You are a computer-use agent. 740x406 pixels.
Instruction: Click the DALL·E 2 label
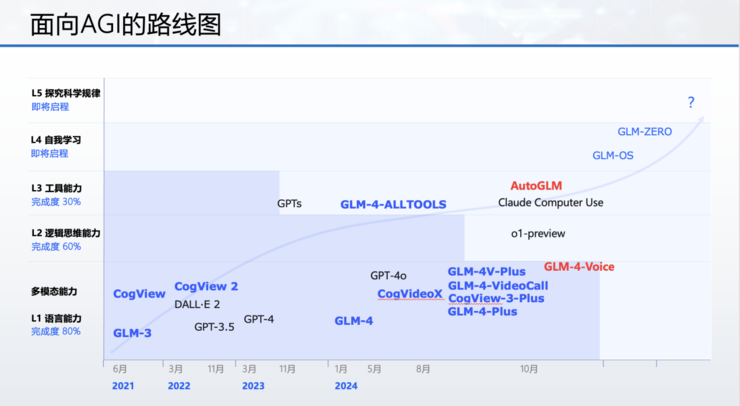197,304
